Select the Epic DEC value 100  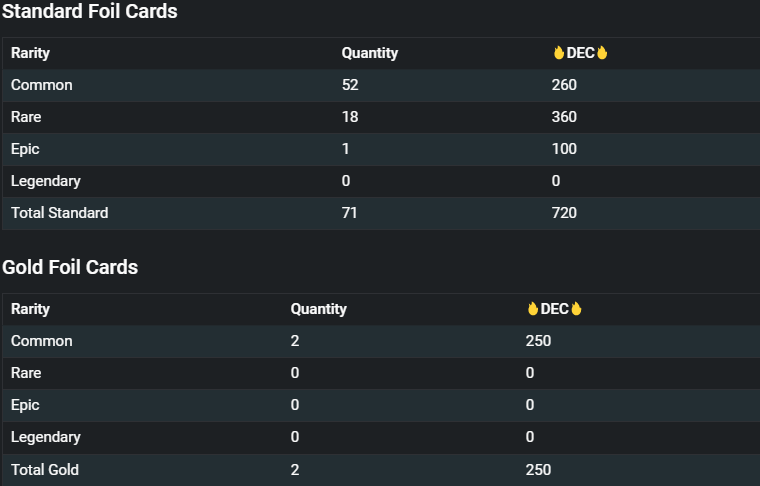pos(564,149)
